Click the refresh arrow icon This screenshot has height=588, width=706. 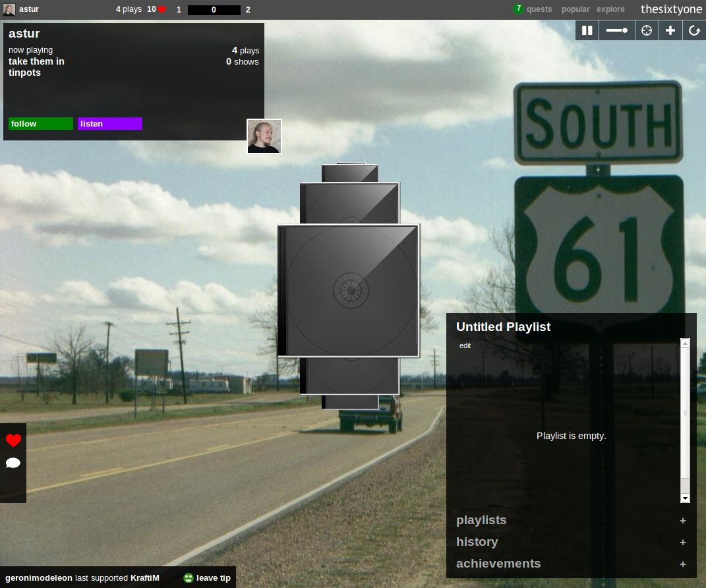[x=694, y=30]
